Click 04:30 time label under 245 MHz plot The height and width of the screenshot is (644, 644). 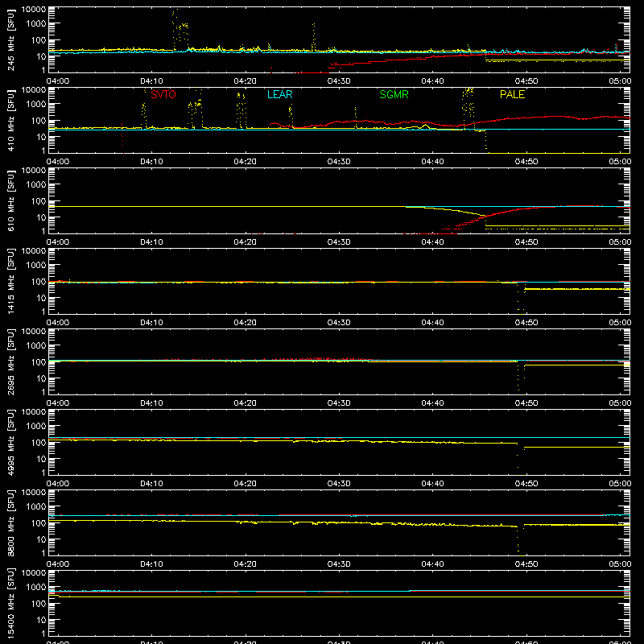pyautogui.click(x=339, y=81)
